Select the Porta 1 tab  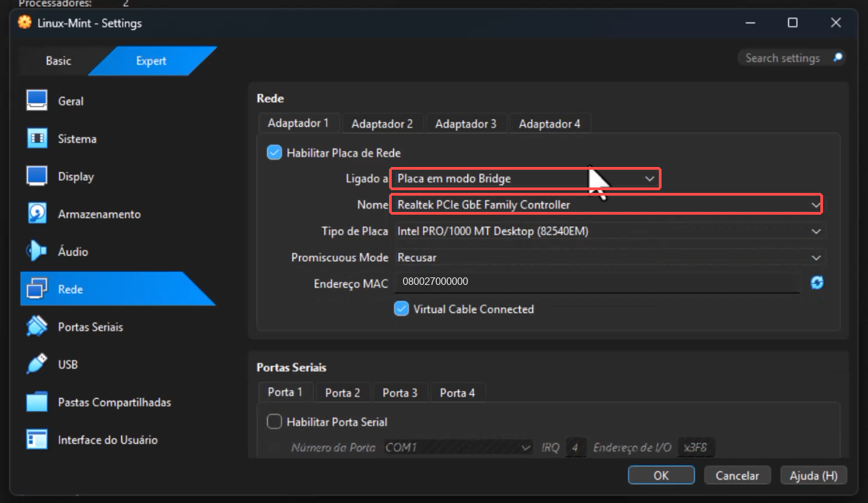click(x=285, y=392)
